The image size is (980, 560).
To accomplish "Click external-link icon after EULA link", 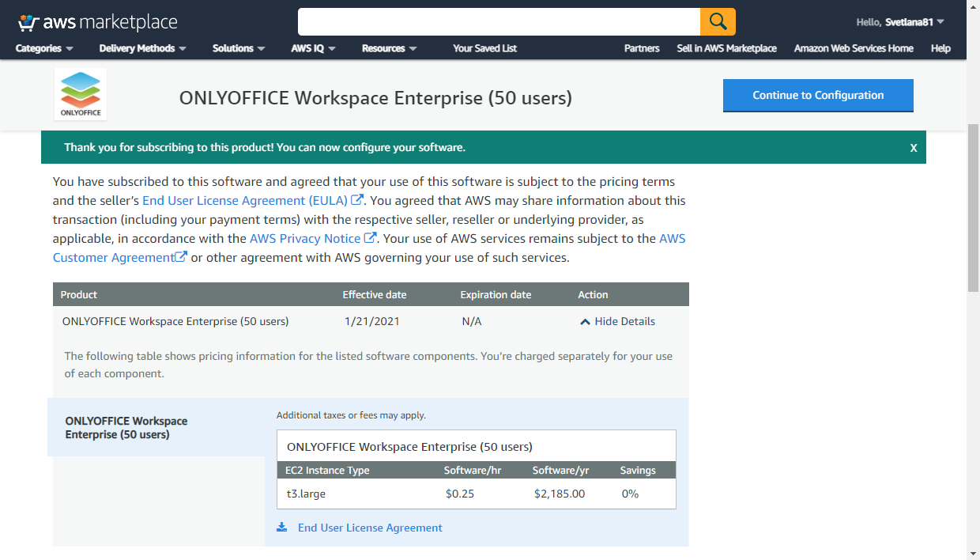I will [357, 200].
